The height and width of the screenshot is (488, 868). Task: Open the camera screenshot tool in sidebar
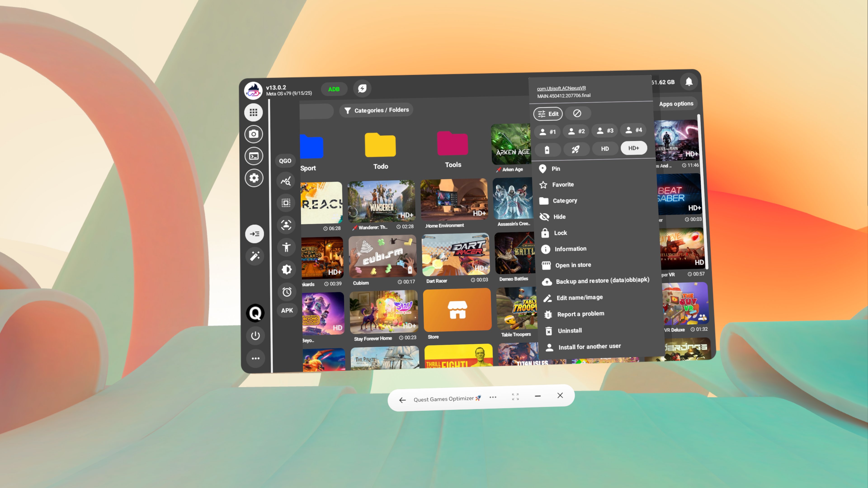(x=253, y=134)
